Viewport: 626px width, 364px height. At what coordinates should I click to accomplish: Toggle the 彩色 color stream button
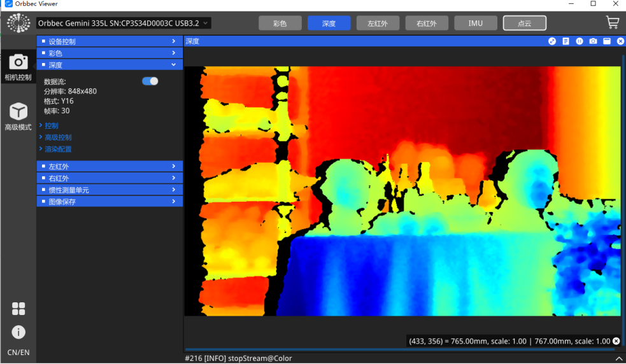coord(280,24)
